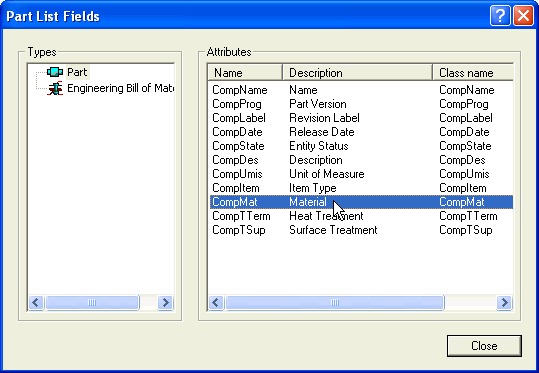Click CompMat in the Class name column

pos(462,202)
